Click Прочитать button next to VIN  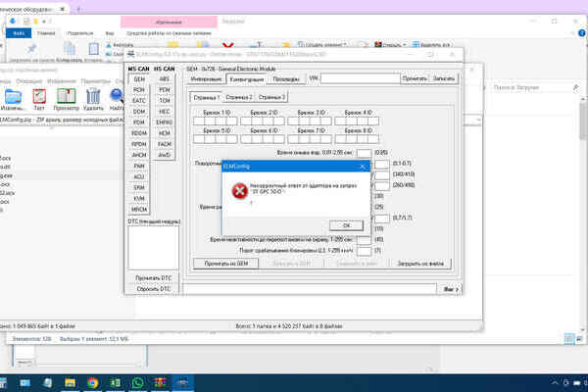(x=415, y=78)
